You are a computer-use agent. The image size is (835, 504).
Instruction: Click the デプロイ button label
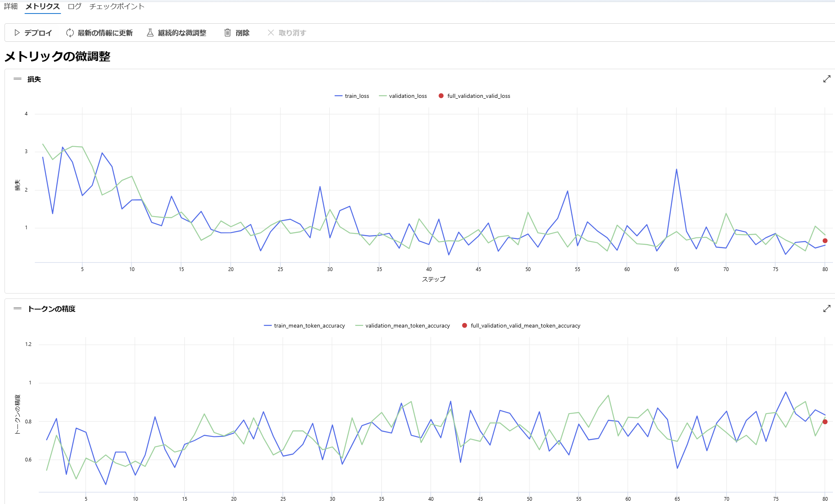click(x=38, y=33)
